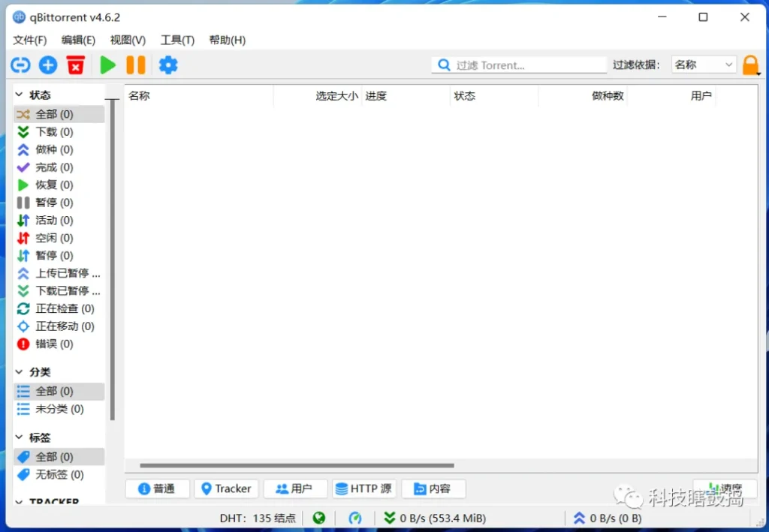Click the red delete torrent icon
This screenshot has width=769, height=532.
pos(76,65)
